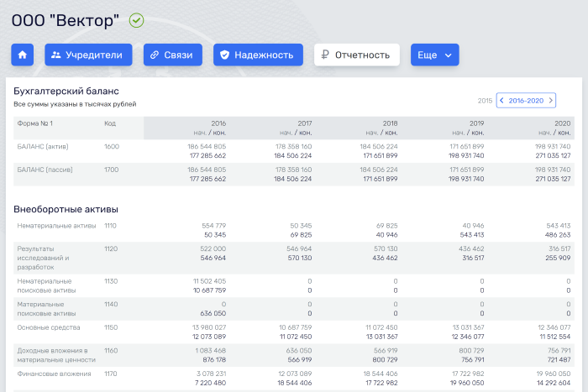Click code 1130 cell
The width and height of the screenshot is (588, 392).
(111, 281)
